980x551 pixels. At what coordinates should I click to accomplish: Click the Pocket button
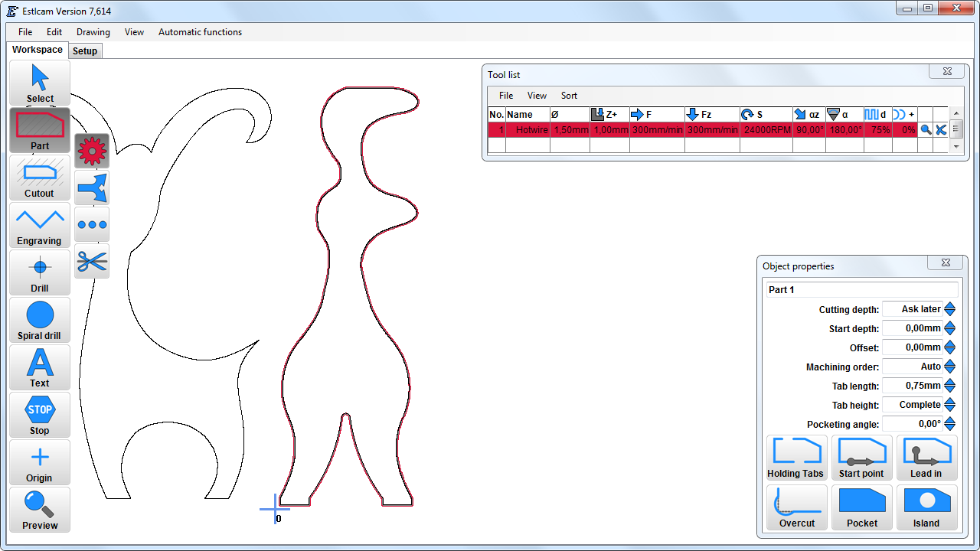[x=862, y=507]
